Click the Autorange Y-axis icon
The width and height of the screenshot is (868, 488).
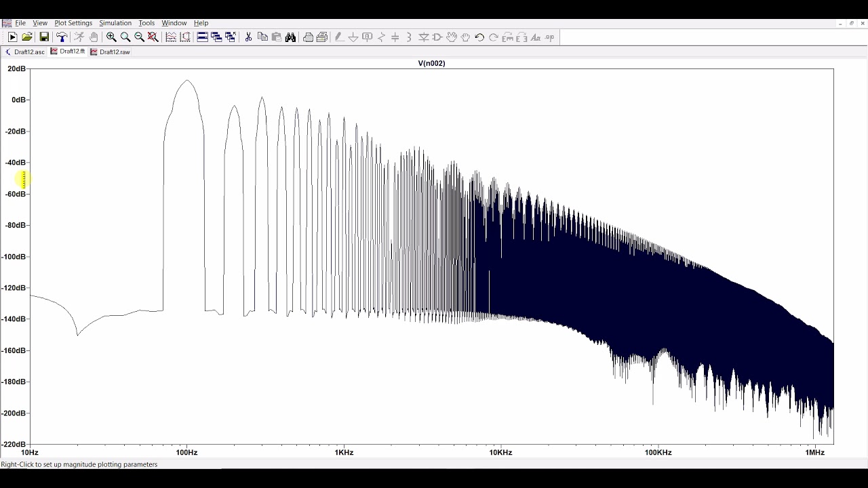click(x=170, y=37)
